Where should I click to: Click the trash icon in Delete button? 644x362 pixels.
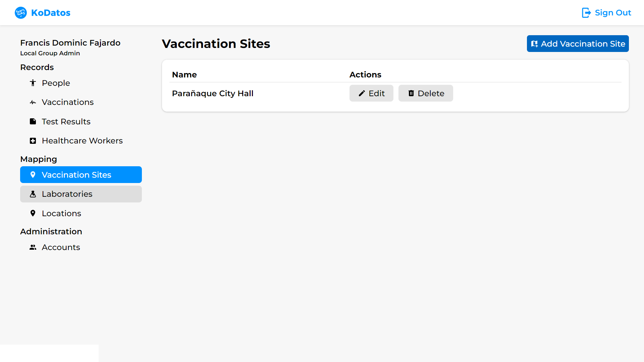pos(411,93)
